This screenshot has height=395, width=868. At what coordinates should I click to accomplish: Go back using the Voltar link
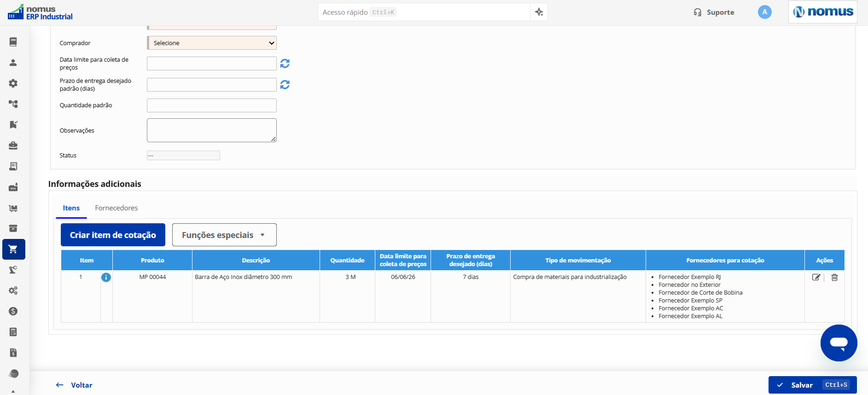pos(74,385)
